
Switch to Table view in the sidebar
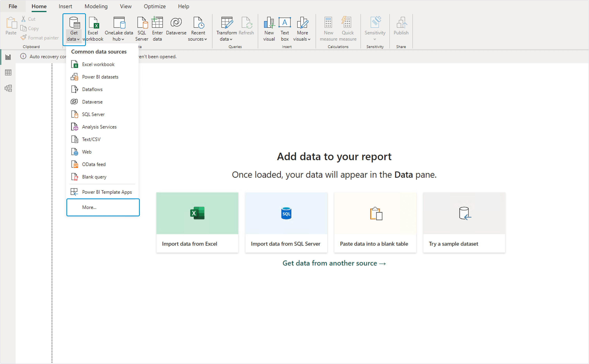click(x=8, y=72)
